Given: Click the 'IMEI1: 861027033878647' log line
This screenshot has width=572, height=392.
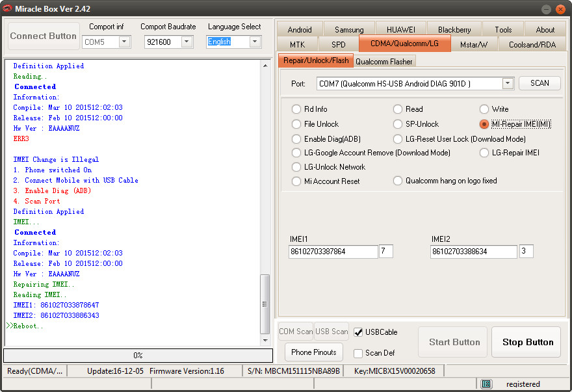Looking at the screenshot, I should pos(56,305).
